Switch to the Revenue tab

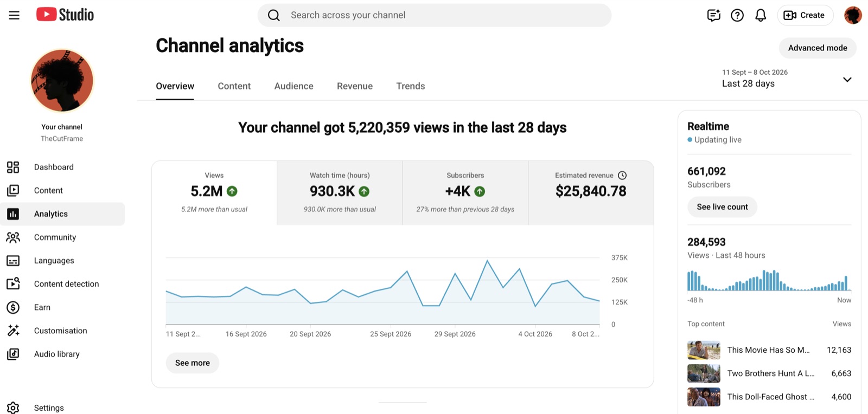coord(355,86)
